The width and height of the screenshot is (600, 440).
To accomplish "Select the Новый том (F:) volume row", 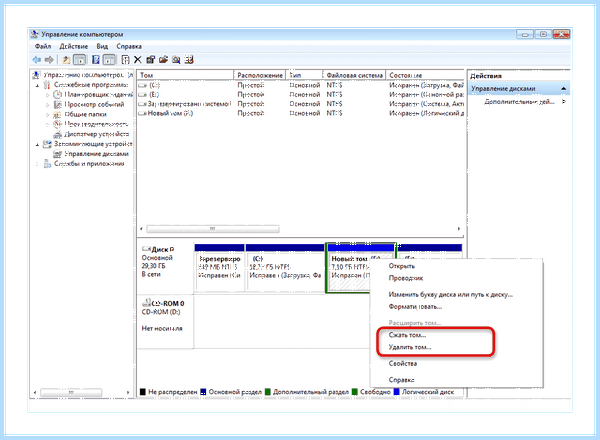I will click(x=301, y=113).
